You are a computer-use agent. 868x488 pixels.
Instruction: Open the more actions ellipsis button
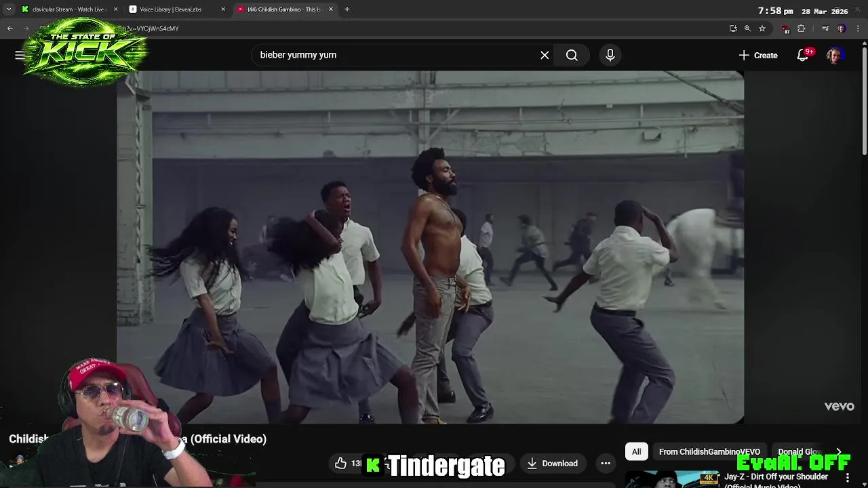click(x=606, y=464)
